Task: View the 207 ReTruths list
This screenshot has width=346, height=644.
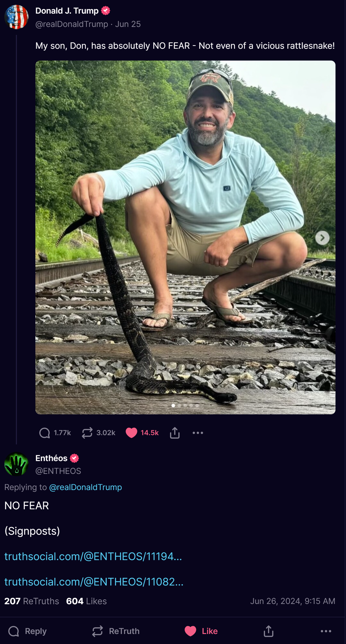Action: 32,601
